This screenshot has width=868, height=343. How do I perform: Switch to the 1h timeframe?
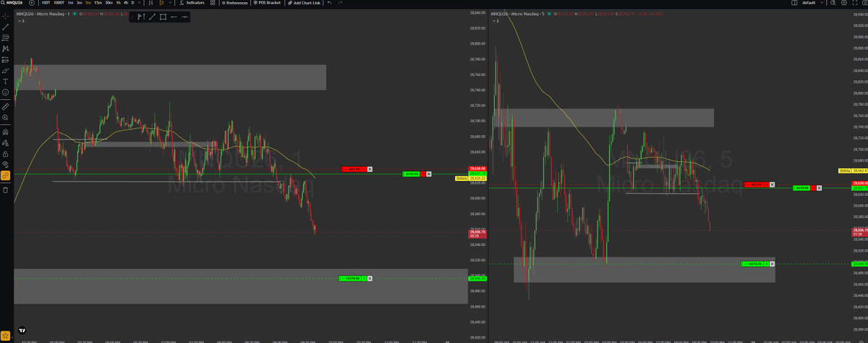click(118, 3)
